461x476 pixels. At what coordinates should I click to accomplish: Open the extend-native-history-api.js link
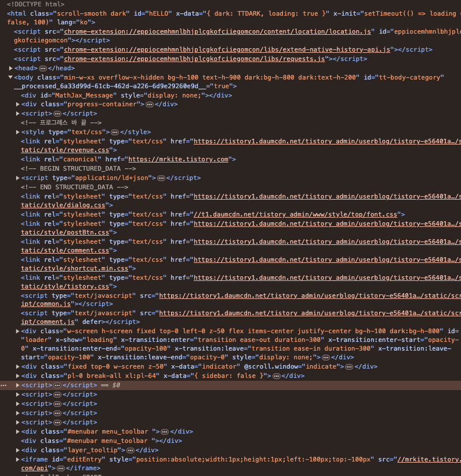(227, 49)
